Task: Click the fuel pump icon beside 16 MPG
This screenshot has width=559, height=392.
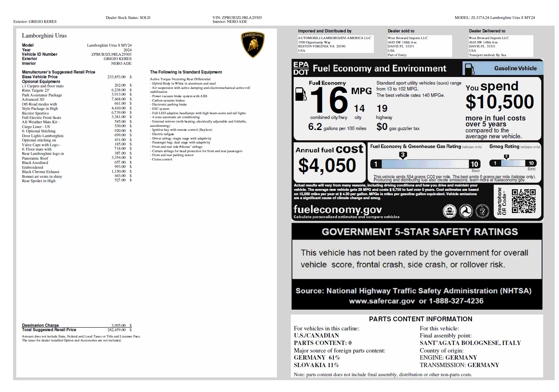Action: click(301, 94)
